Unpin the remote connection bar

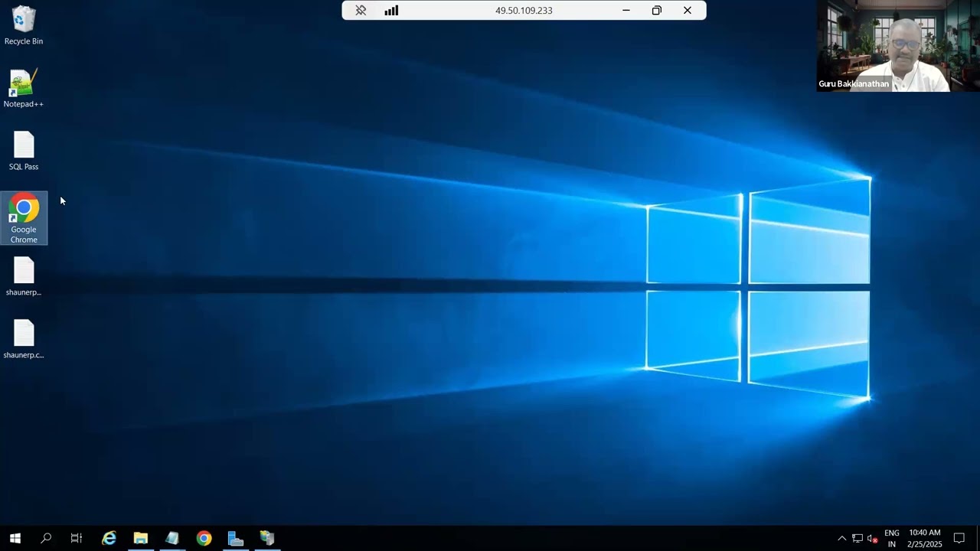pos(361,10)
